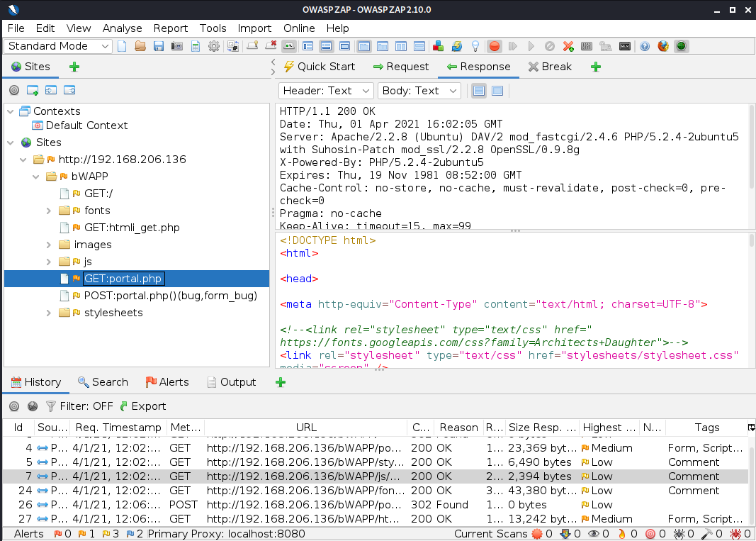Click the Export Context icon
The image size is (756, 541).
pos(69,90)
